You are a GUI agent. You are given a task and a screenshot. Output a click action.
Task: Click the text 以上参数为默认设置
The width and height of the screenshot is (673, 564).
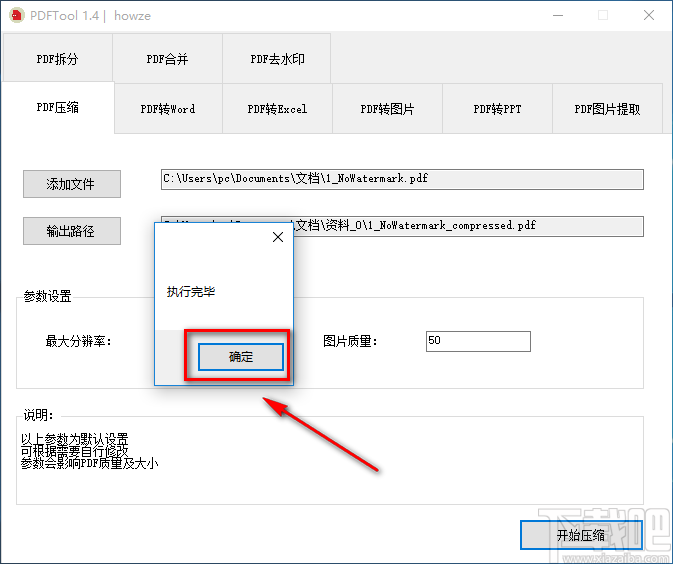(75, 439)
